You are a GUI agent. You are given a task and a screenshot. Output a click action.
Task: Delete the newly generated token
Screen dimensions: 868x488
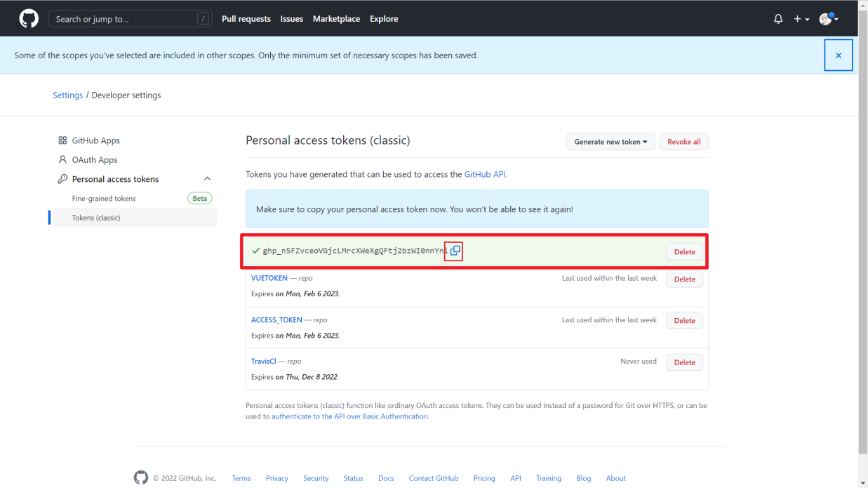coord(684,251)
